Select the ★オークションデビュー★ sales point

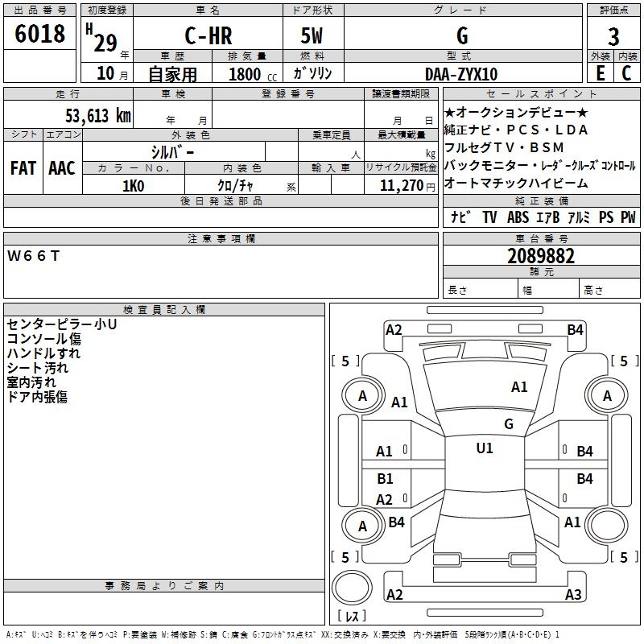516,112
